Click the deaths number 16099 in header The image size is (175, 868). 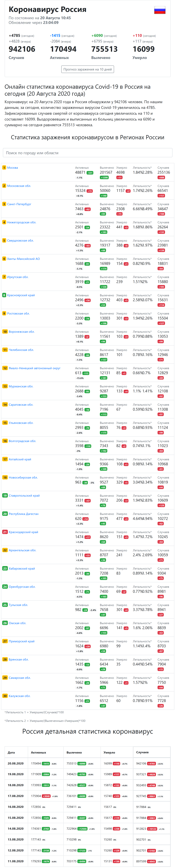point(144,49)
